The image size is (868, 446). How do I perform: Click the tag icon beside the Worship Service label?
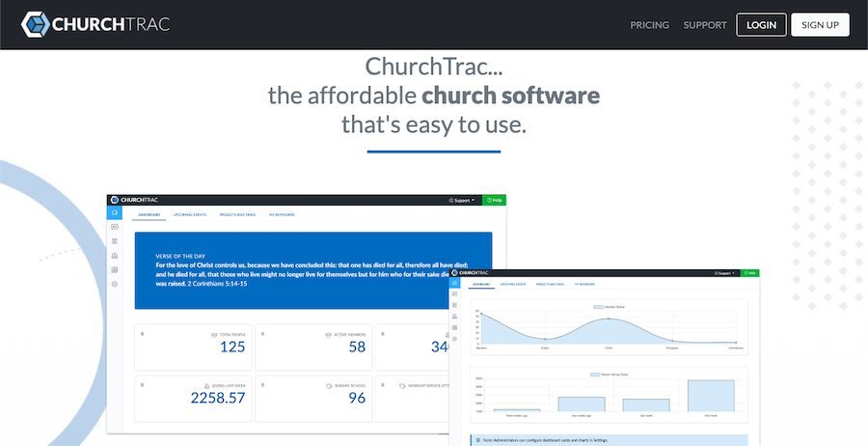click(402, 385)
